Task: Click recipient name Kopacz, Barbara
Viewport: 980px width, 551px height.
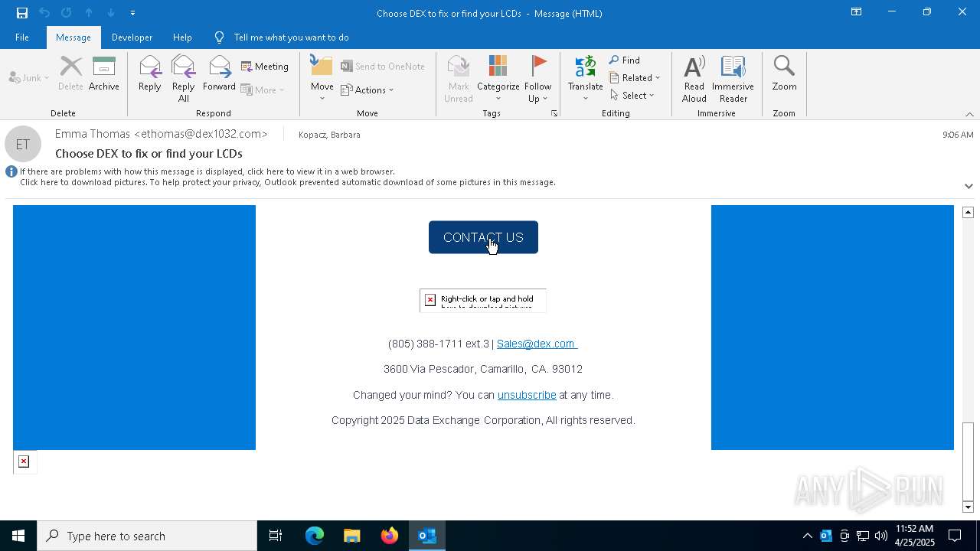Action: pyautogui.click(x=329, y=135)
